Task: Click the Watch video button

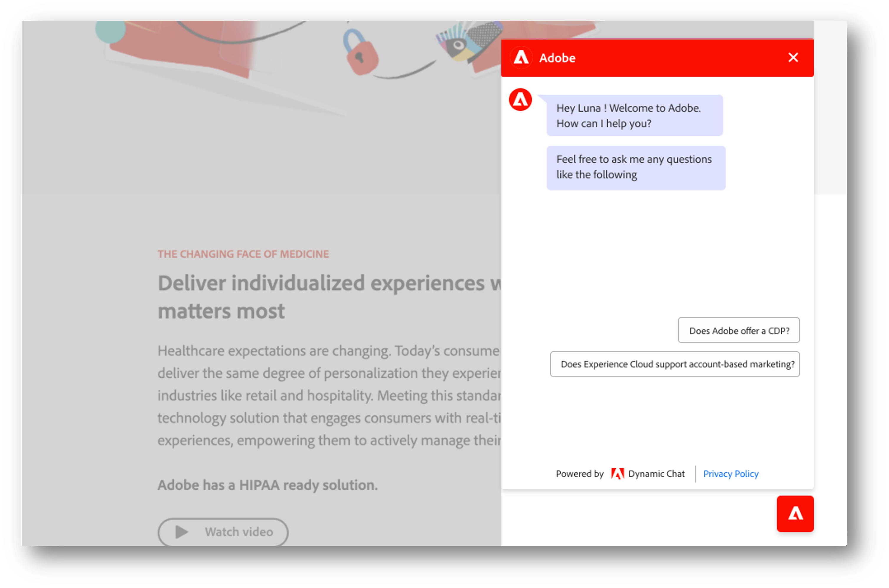Action: click(223, 532)
